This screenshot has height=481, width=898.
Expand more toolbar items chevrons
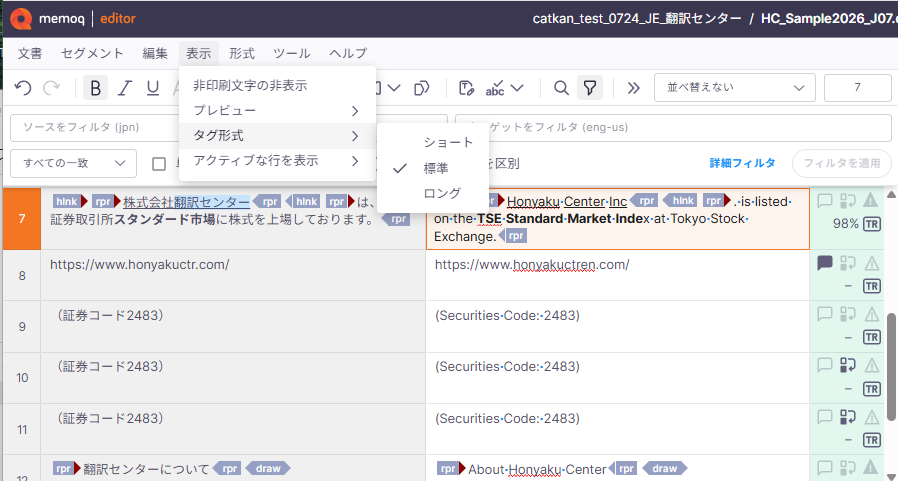[x=633, y=88]
